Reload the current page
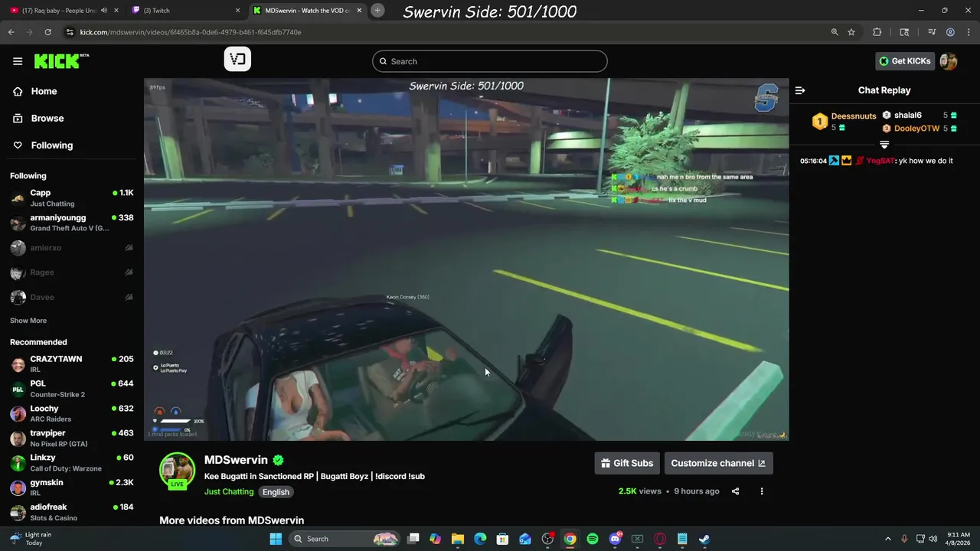 [x=47, y=32]
